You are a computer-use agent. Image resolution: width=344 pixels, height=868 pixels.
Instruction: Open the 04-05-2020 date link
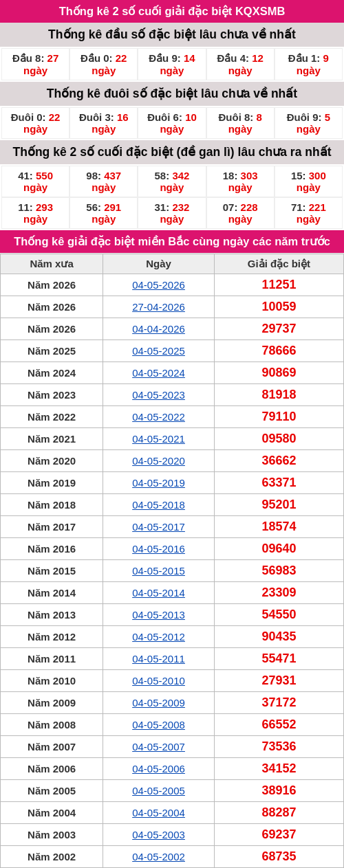[x=158, y=461]
